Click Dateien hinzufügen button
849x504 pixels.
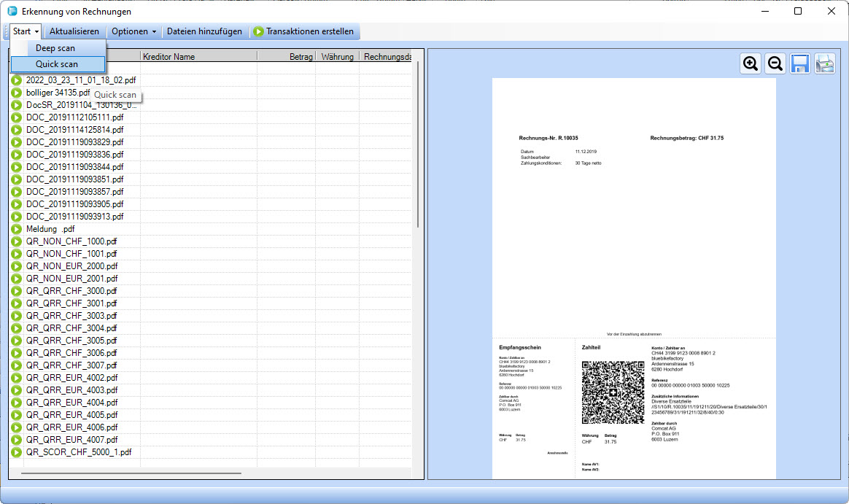click(x=204, y=31)
